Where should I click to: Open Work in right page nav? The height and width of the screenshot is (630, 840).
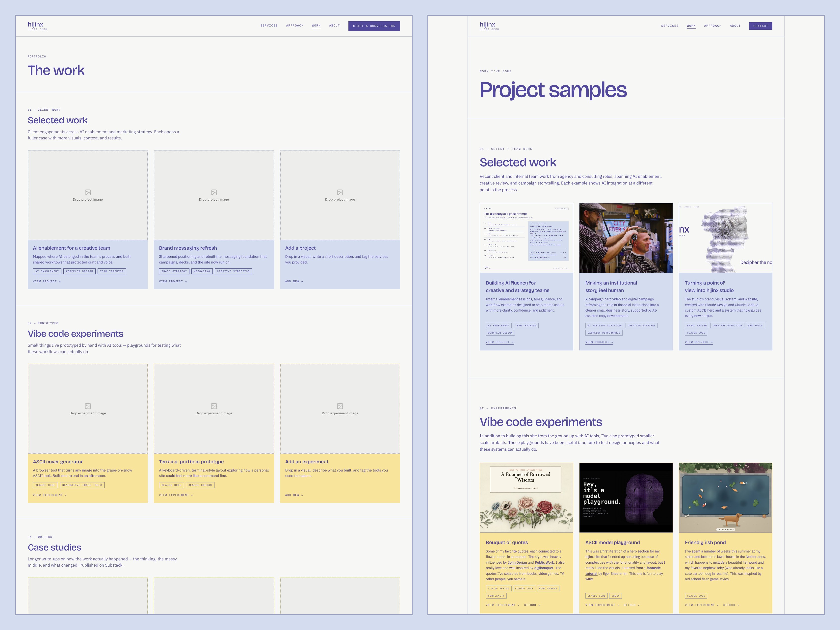click(691, 26)
